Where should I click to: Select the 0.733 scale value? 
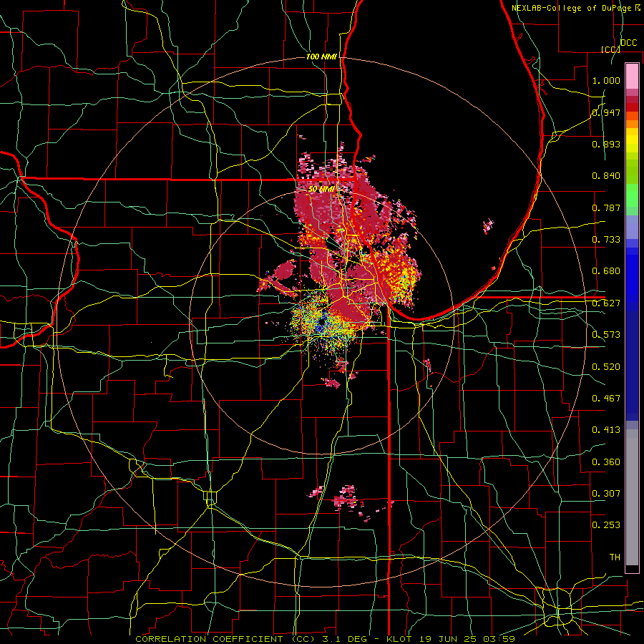(x=606, y=240)
